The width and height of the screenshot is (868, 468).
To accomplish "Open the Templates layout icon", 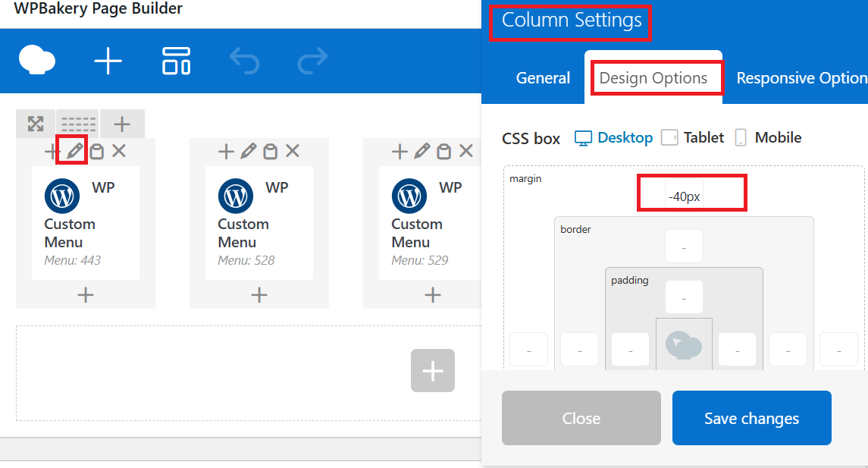I will (176, 61).
